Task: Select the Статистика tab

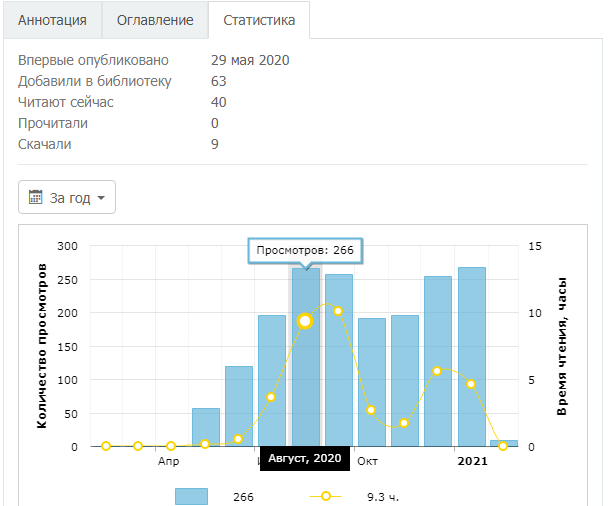Action: coord(259,20)
